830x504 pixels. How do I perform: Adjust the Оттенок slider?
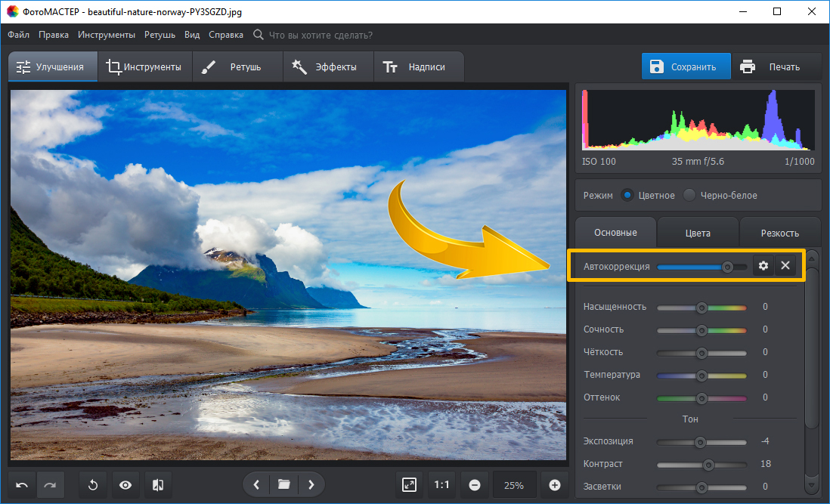[702, 398]
